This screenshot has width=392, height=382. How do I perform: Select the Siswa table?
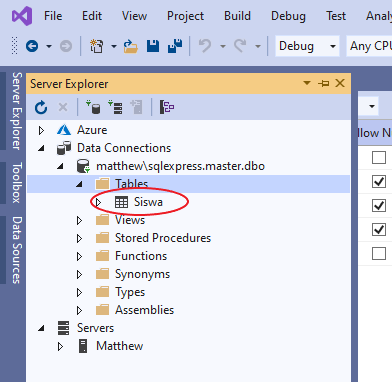click(148, 202)
